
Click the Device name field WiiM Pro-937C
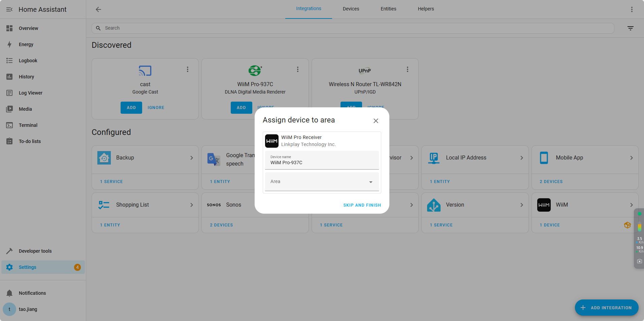pyautogui.click(x=322, y=160)
